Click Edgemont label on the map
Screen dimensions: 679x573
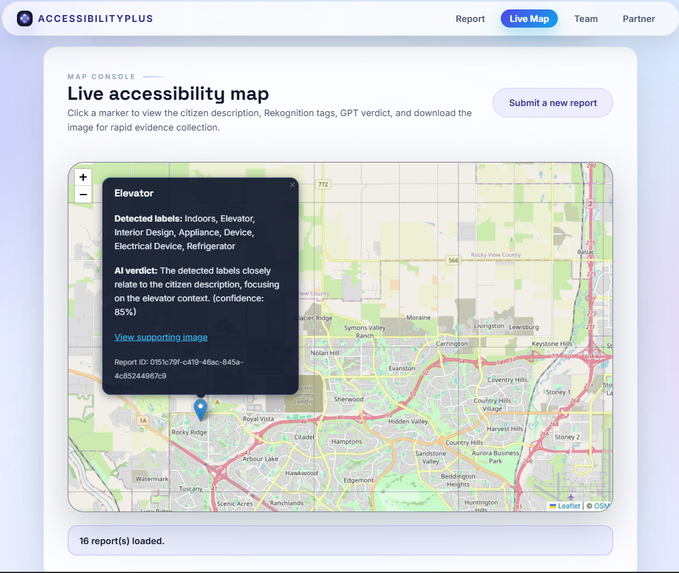[x=359, y=480]
